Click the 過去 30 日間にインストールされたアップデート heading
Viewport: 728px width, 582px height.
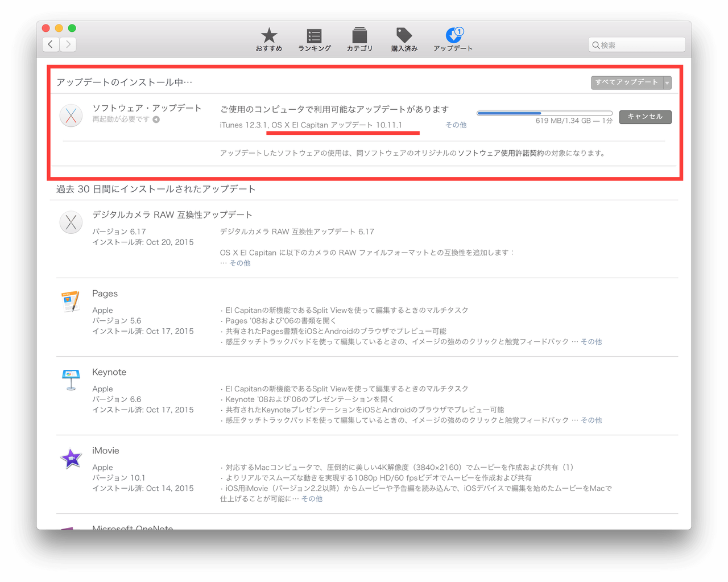(156, 189)
